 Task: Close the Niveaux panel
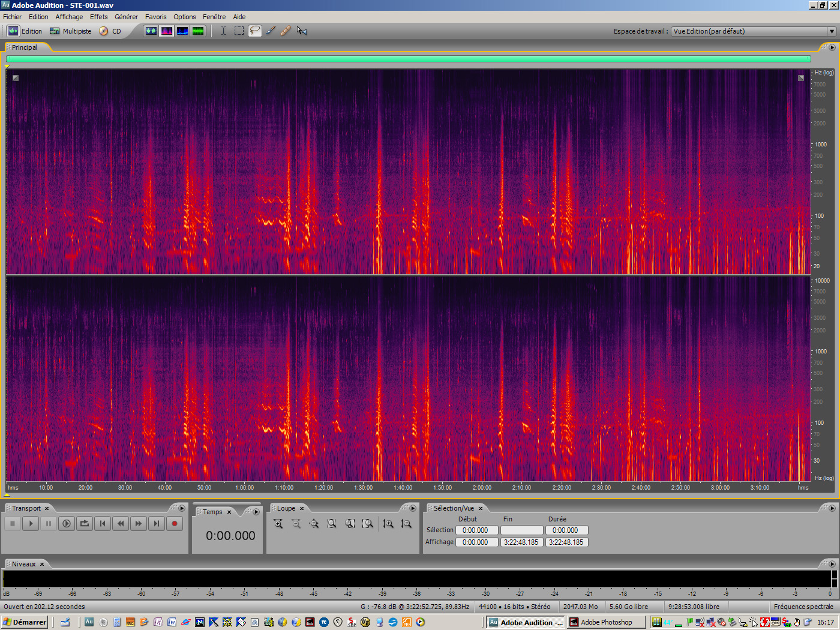[x=41, y=564]
